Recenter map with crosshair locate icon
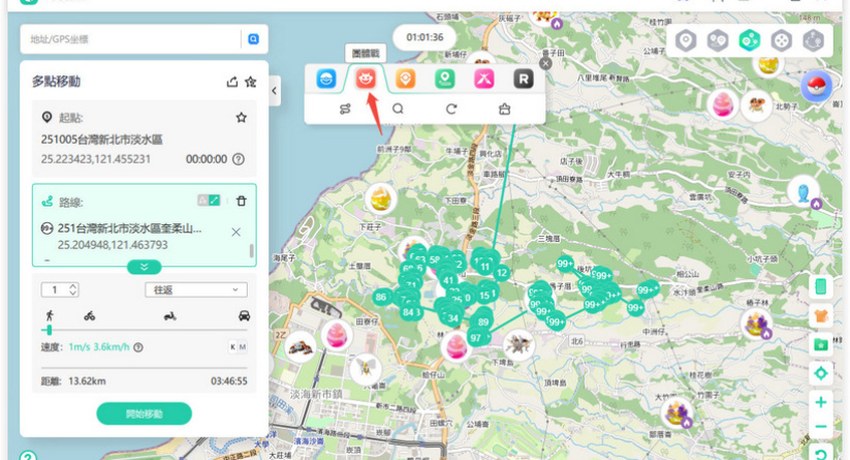 pos(821,373)
